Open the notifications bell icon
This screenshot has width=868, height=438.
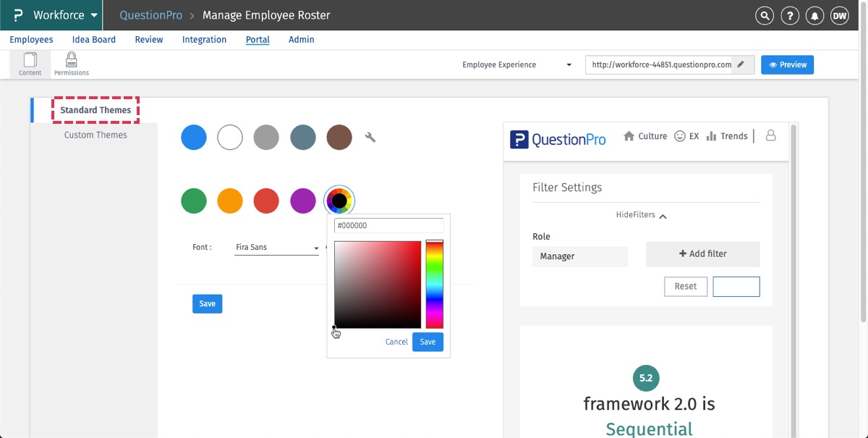coord(814,15)
